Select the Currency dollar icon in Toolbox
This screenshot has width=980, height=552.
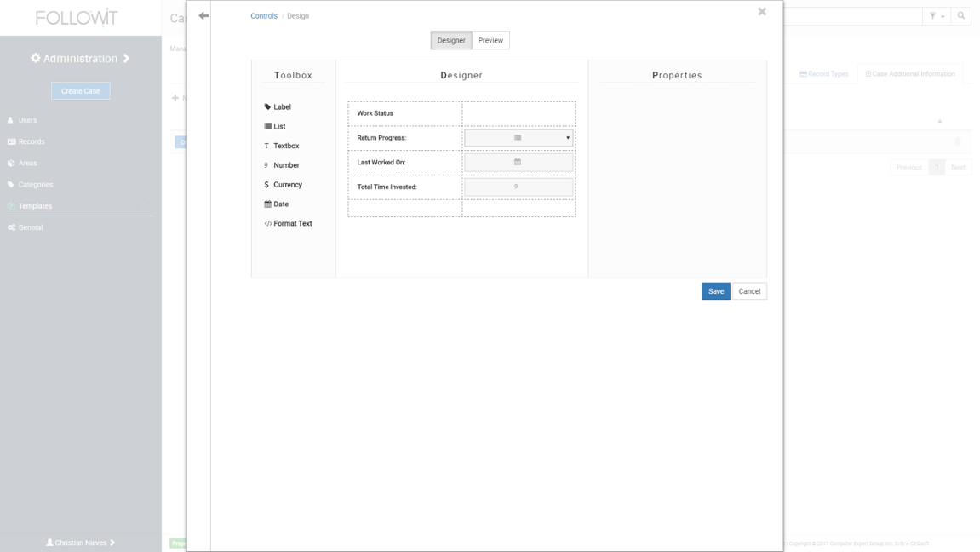(x=266, y=184)
